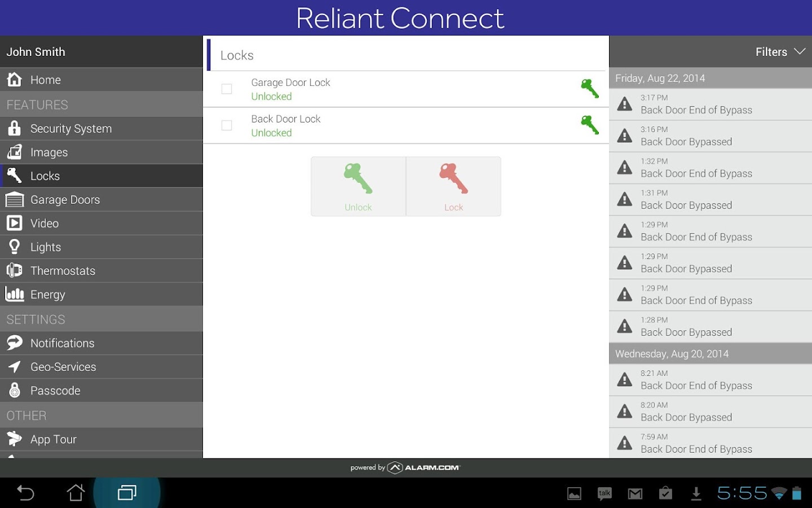Open the Passcode lock icon
This screenshot has height=508, width=812.
point(15,390)
